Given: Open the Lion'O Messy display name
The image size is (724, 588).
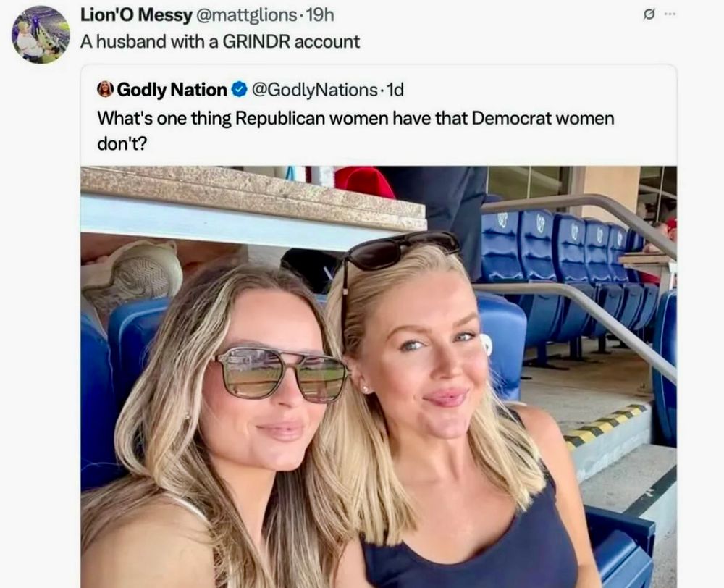Looking at the screenshot, I should click(136, 14).
